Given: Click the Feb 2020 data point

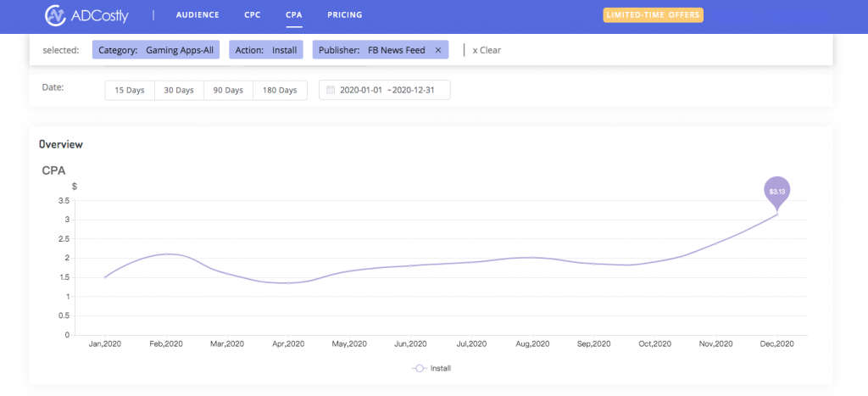Looking at the screenshot, I should point(166,254).
